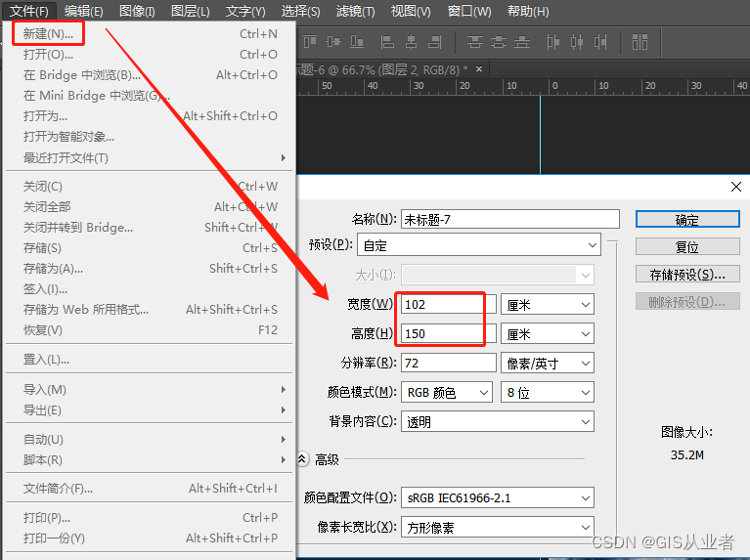This screenshot has height=560, width=750.
Task: Expand the 脚本(R) submenu
Action: 150,460
